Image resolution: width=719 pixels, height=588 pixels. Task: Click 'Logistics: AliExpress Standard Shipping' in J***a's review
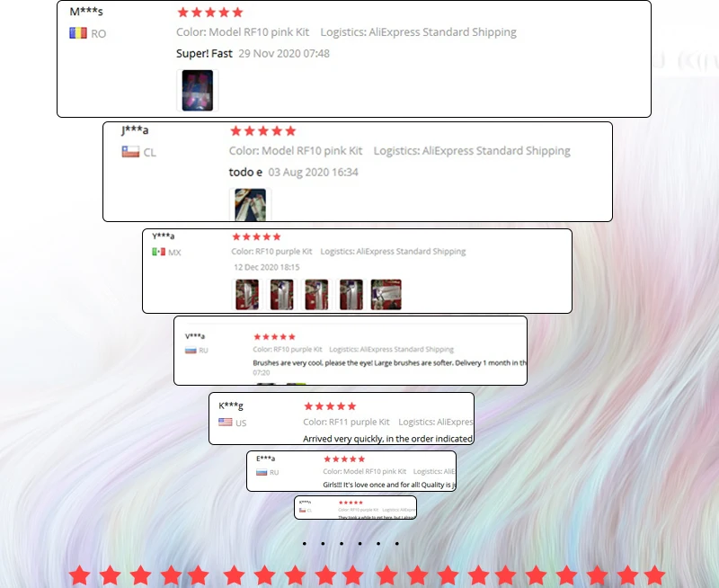point(472,151)
